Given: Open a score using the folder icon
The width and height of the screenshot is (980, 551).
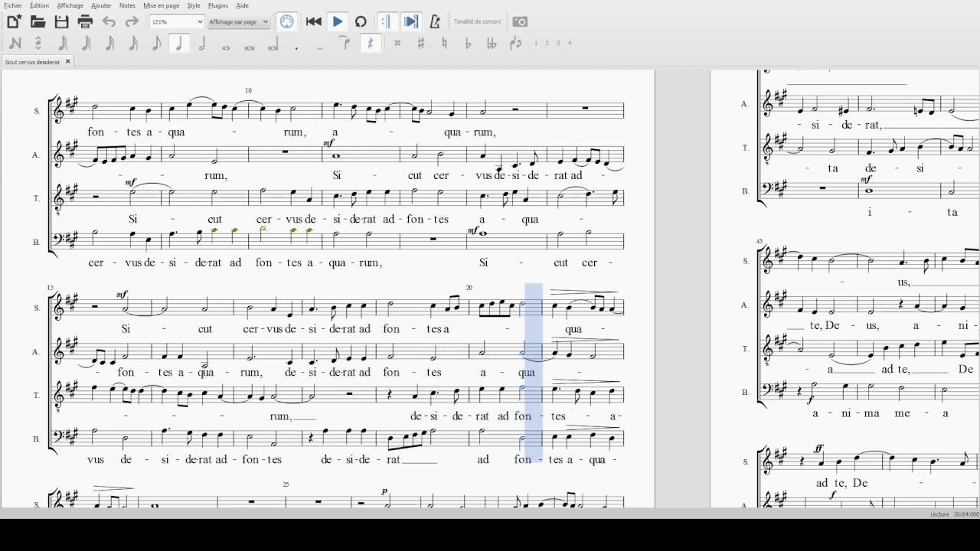Looking at the screenshot, I should coord(38,21).
